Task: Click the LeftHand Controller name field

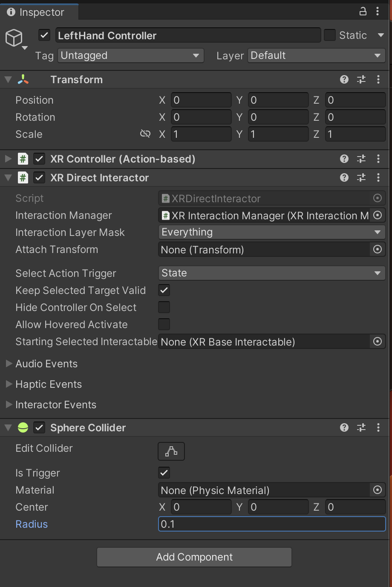Action: click(188, 35)
